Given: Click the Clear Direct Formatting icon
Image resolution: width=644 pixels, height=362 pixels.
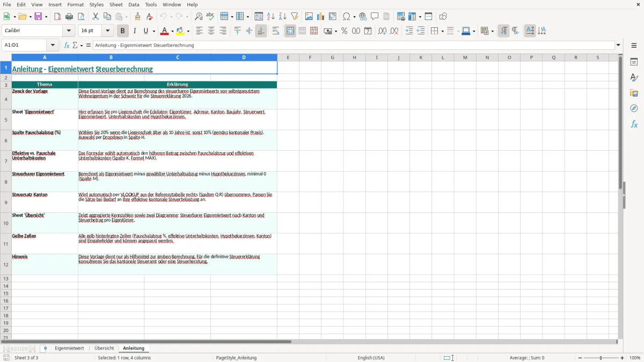Looking at the screenshot, I should click(x=150, y=17).
